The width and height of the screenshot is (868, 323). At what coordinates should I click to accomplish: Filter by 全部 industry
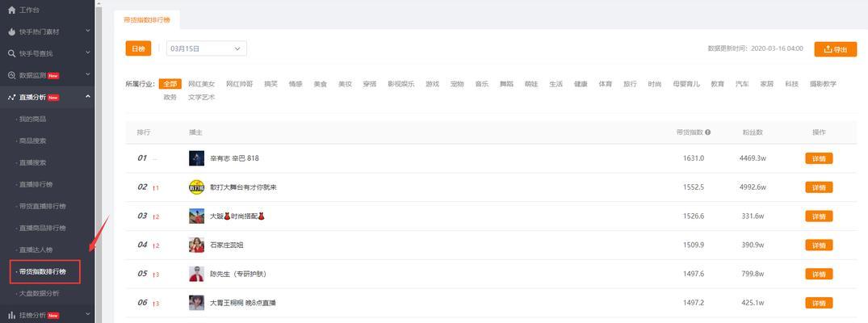point(170,84)
